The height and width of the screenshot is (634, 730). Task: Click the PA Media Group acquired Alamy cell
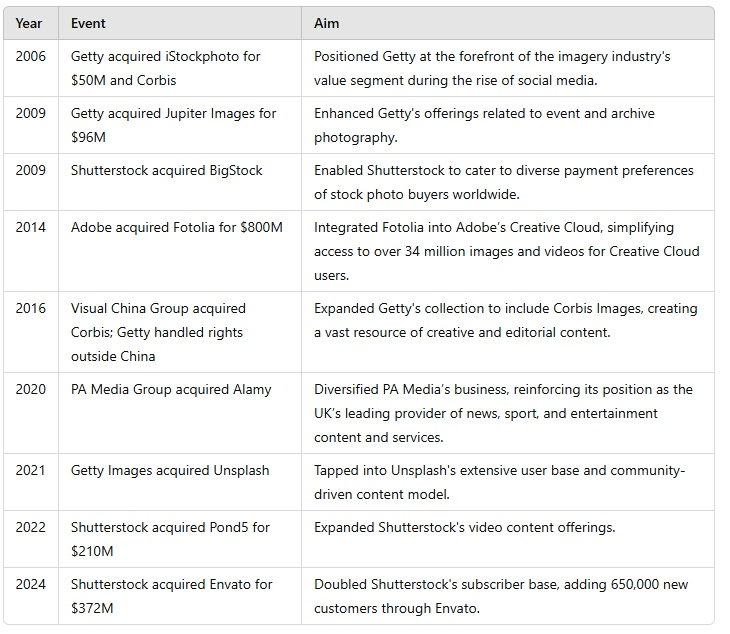click(171, 389)
